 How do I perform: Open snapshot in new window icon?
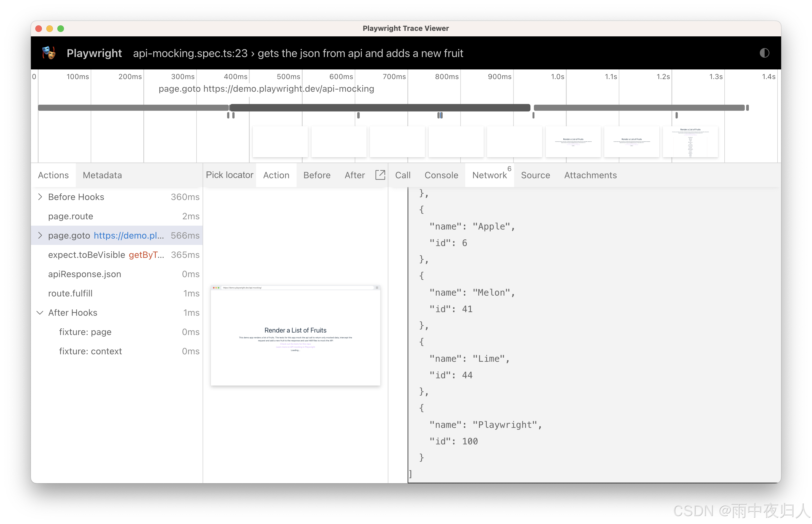tap(380, 175)
